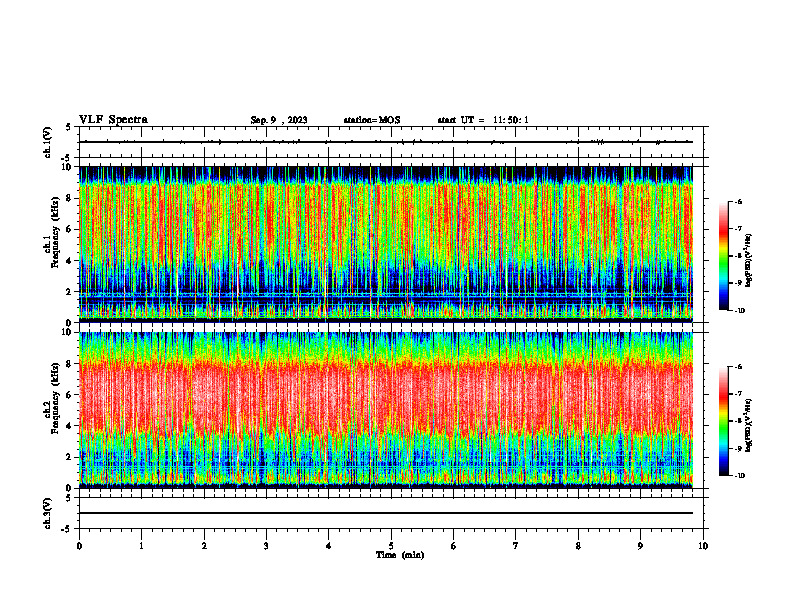
Task: Click time axis tick label '7'
Action: coord(516,546)
